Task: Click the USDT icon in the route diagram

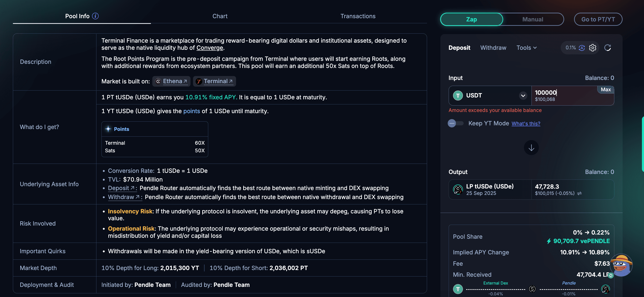Action: click(x=458, y=289)
